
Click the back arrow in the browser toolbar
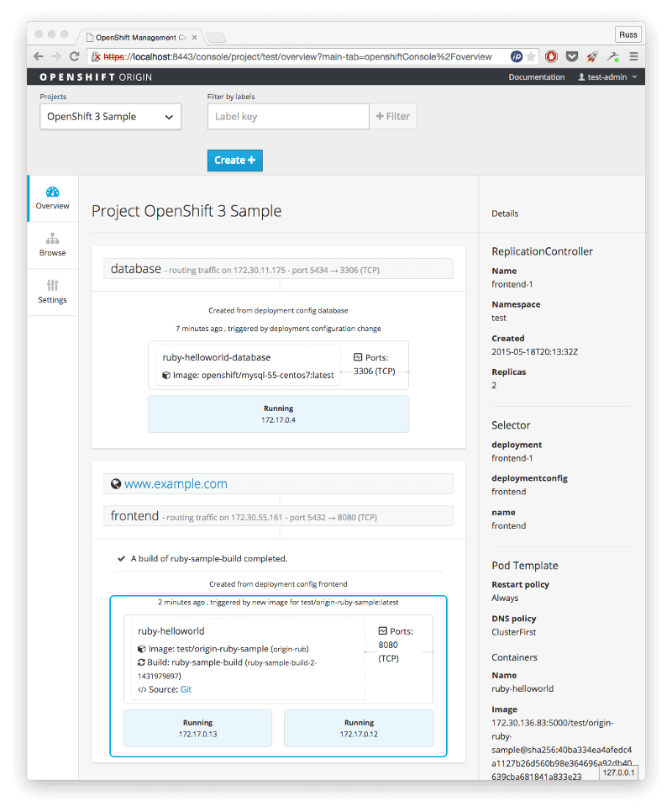pyautogui.click(x=39, y=57)
